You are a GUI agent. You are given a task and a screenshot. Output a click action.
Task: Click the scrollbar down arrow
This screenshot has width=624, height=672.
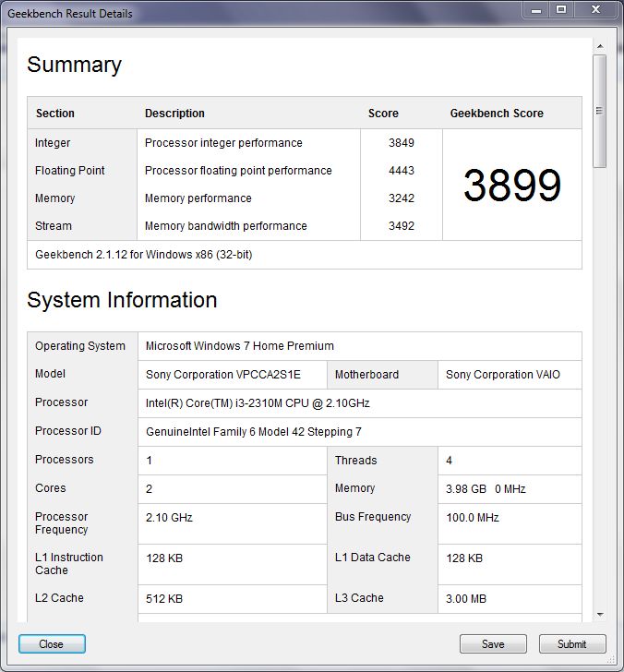tap(600, 615)
